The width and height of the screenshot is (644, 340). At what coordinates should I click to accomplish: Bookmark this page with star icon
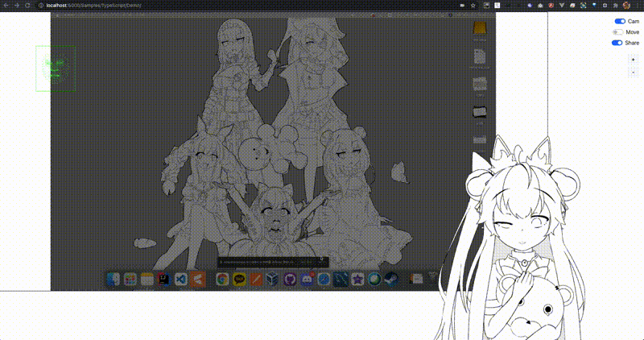pos(473,6)
